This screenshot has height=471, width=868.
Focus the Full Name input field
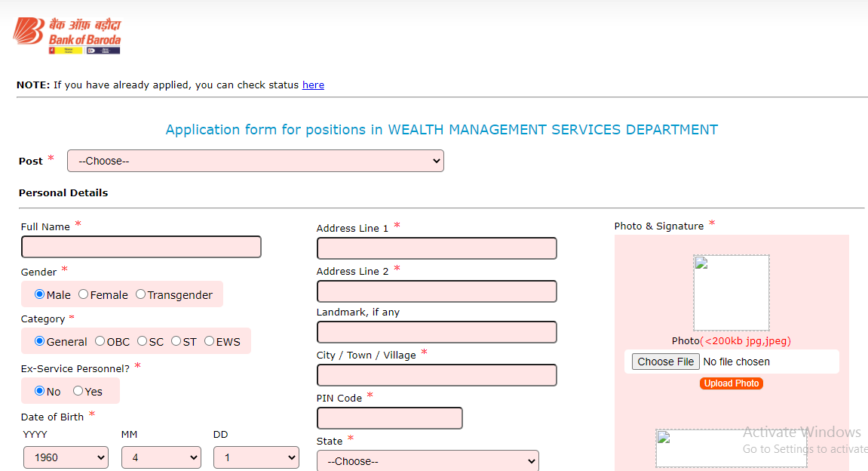[x=141, y=247]
